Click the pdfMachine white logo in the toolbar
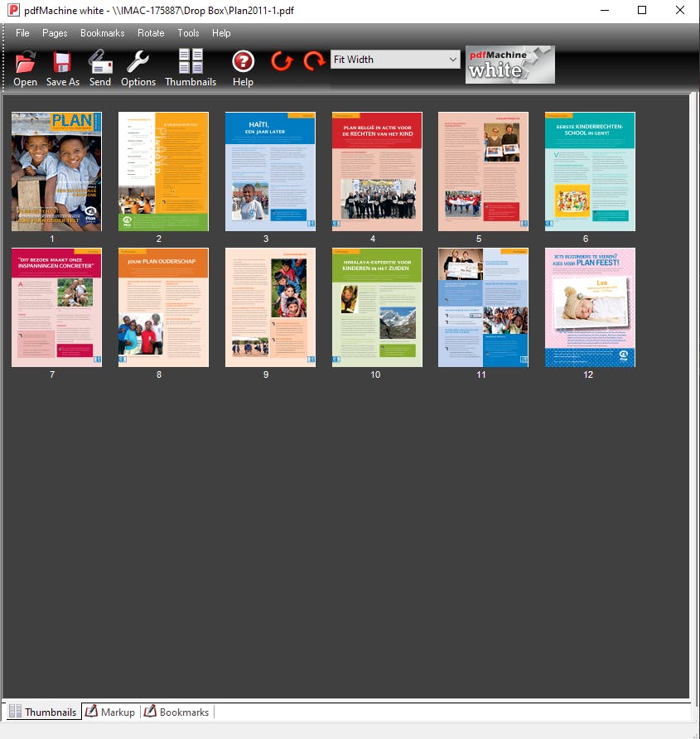 click(x=508, y=64)
